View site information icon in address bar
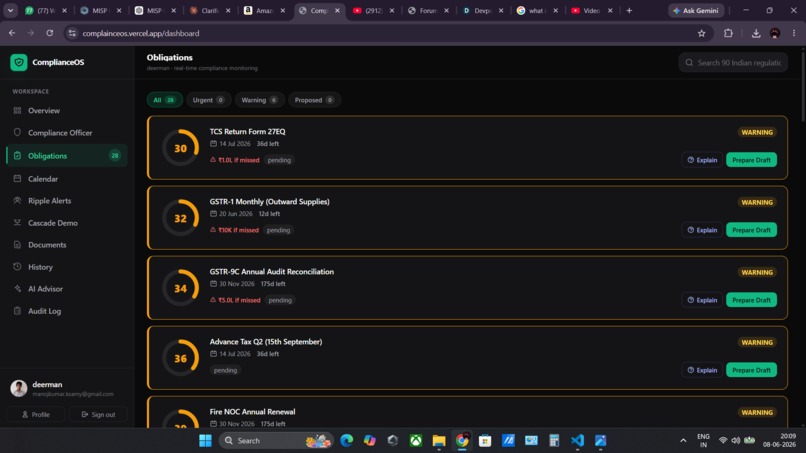 click(72, 33)
